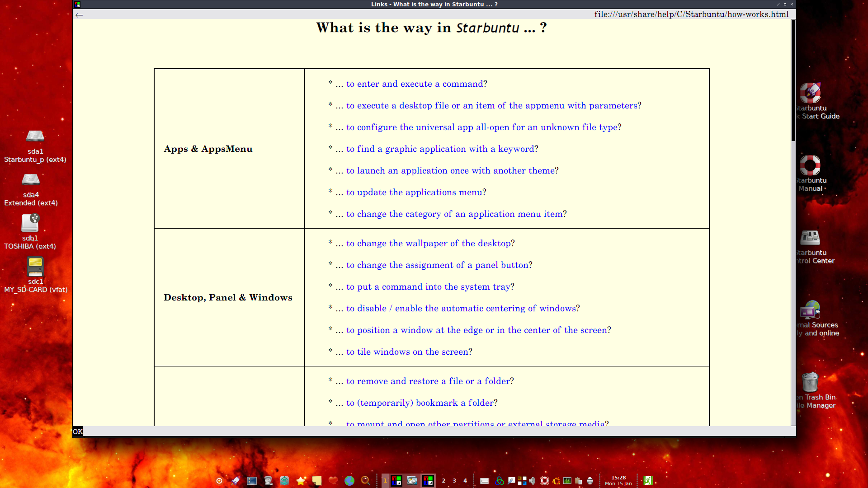Open link about executing desktop file with parameters
This screenshot has height=488, width=868.
pos(492,106)
